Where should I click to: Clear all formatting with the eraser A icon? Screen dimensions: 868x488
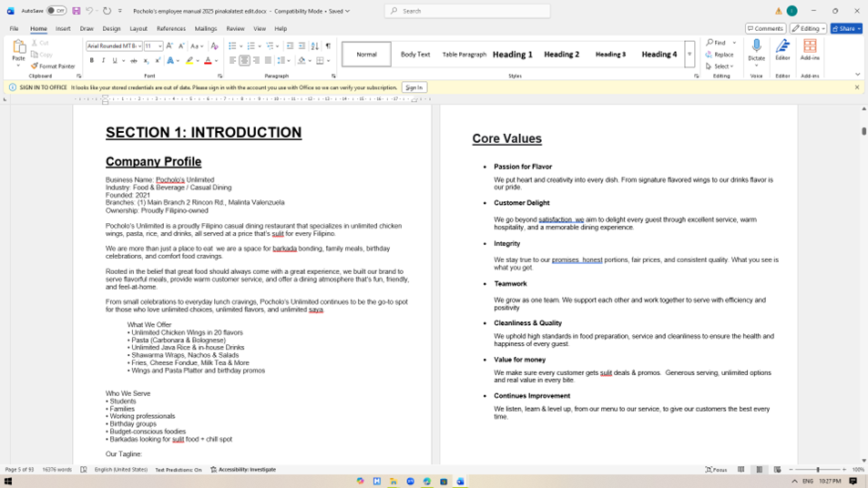click(x=214, y=46)
